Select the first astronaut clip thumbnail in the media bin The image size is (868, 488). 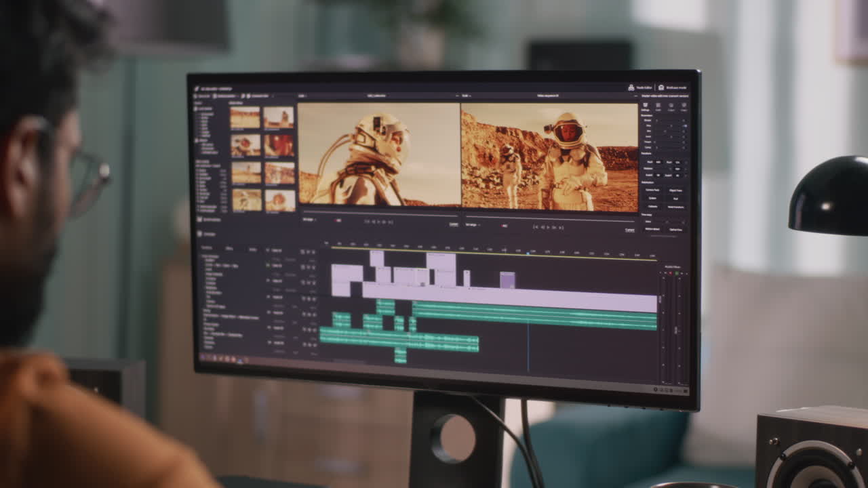coord(244,118)
